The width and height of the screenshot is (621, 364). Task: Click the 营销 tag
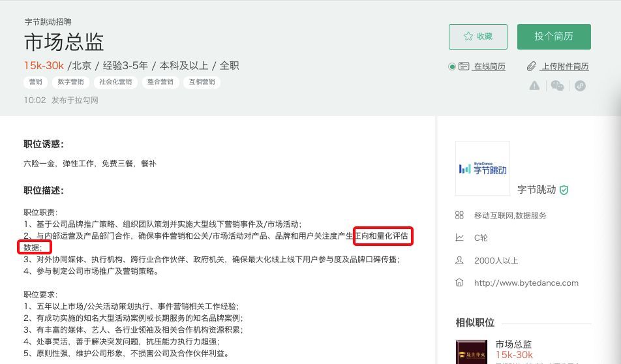point(36,82)
